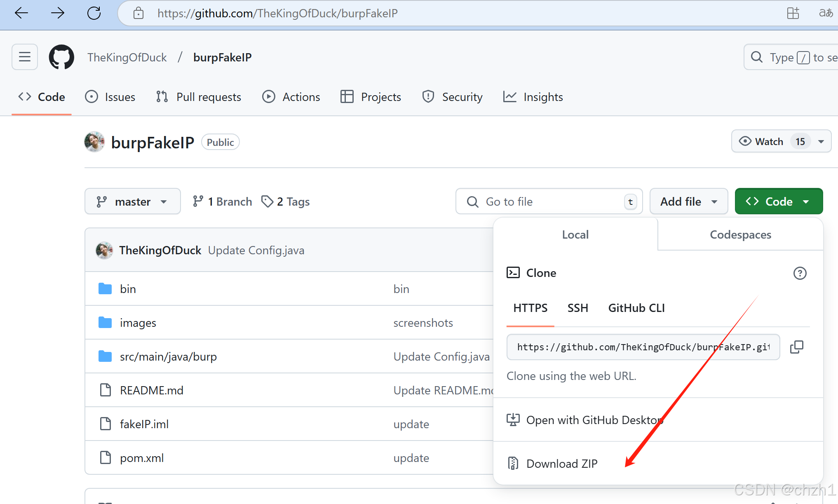The image size is (838, 504).
Task: Select the GitHub CLI clone option
Action: pyautogui.click(x=636, y=308)
